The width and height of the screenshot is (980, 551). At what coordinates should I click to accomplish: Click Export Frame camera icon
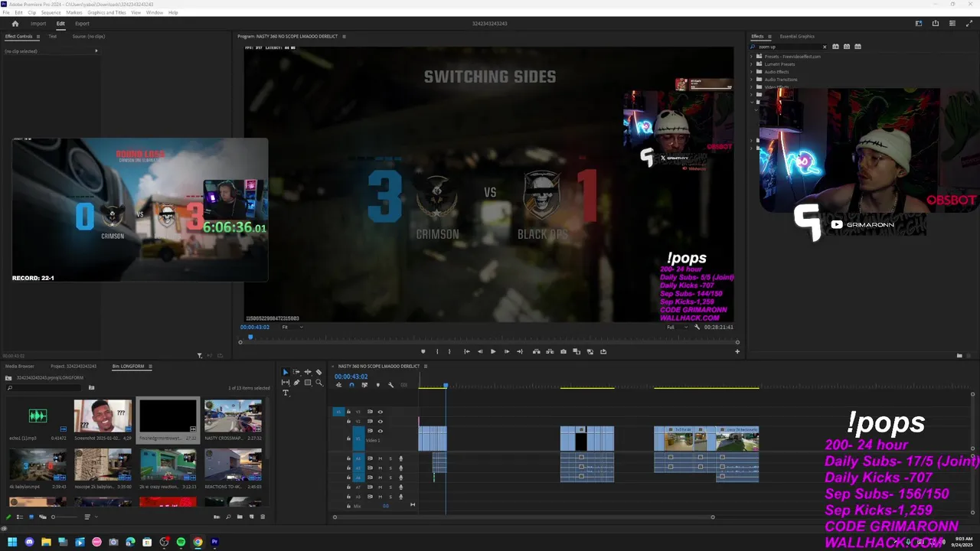click(x=563, y=351)
